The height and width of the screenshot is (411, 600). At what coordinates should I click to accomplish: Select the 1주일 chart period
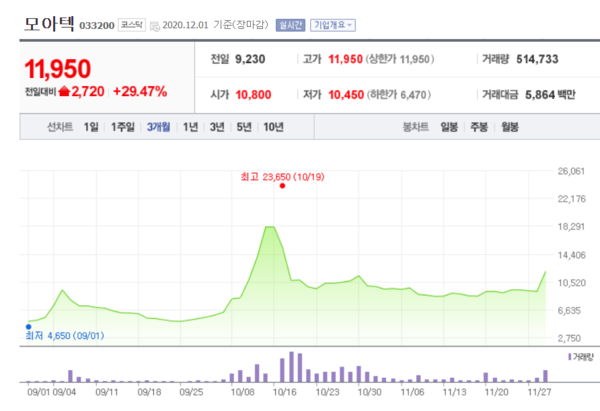(x=123, y=127)
